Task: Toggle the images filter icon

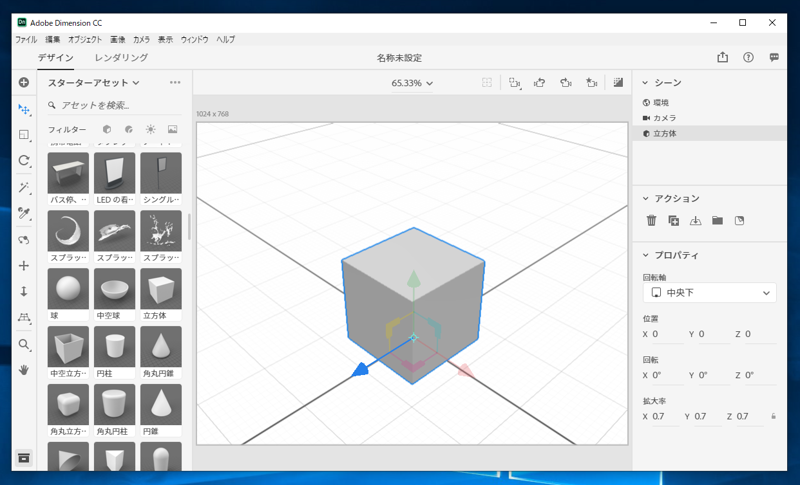Action: click(x=172, y=130)
